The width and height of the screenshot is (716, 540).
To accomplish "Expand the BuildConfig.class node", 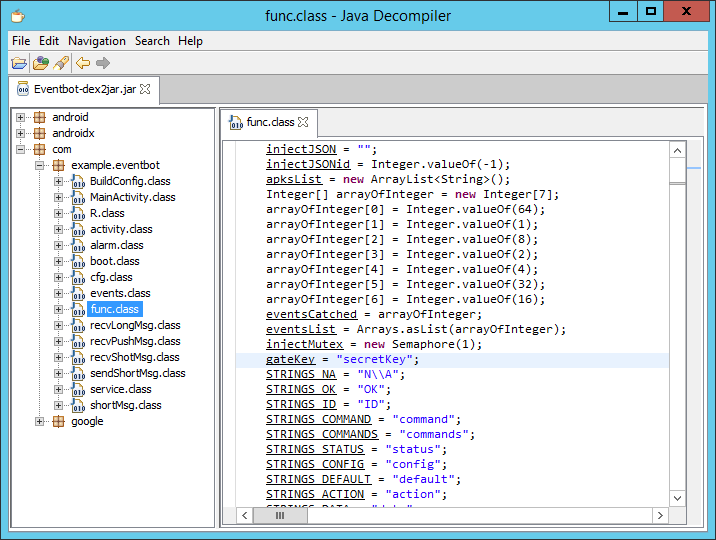I will [58, 181].
